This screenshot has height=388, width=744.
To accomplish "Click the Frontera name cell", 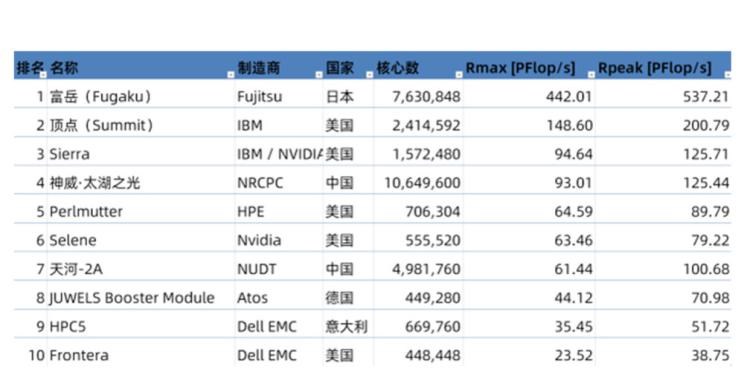I will pyautogui.click(x=141, y=355).
